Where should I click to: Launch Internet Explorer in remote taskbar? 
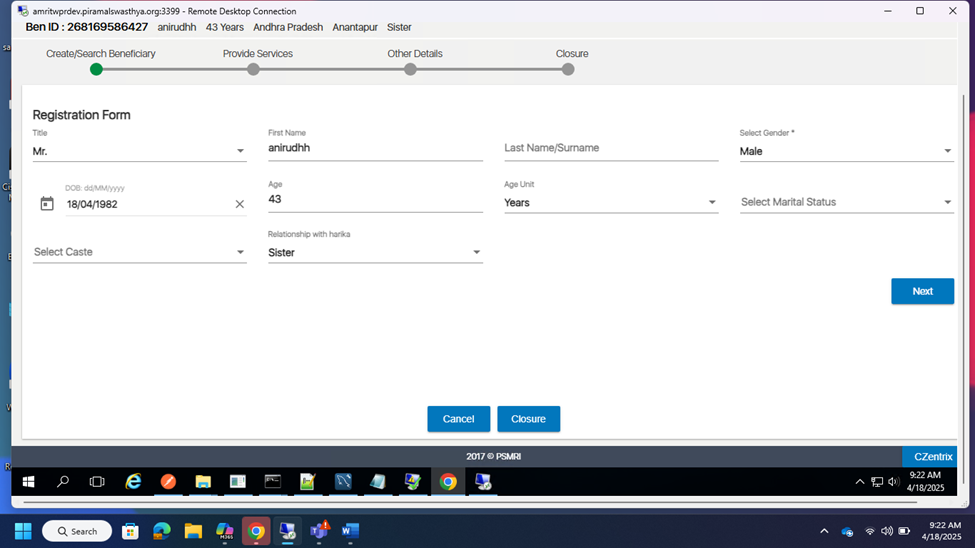point(133,481)
